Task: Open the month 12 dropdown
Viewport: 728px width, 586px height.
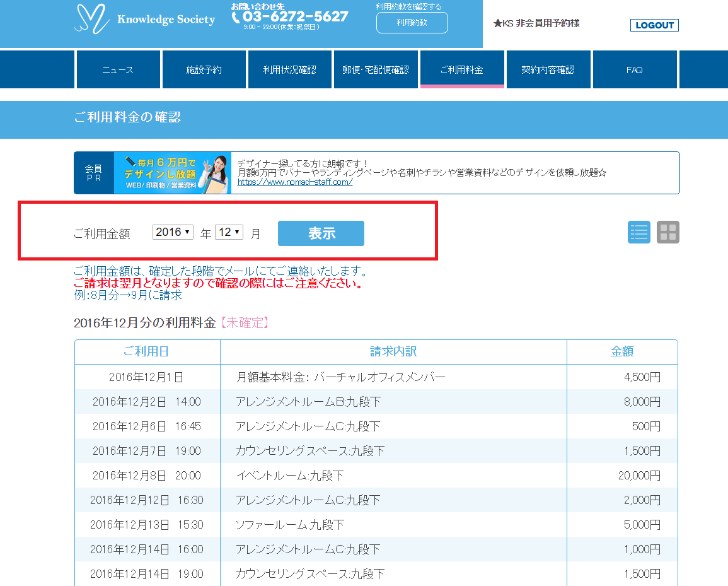Action: [228, 232]
